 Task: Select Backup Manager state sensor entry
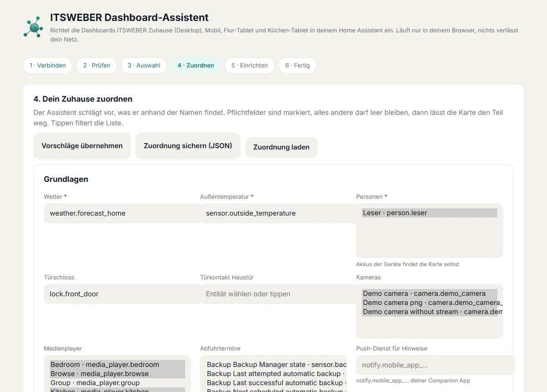click(x=276, y=365)
